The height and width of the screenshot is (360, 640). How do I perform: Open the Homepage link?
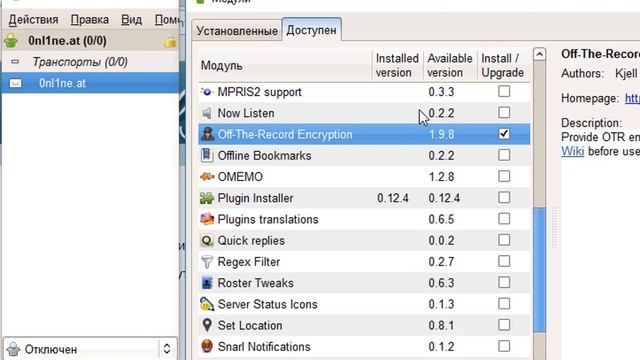point(632,98)
